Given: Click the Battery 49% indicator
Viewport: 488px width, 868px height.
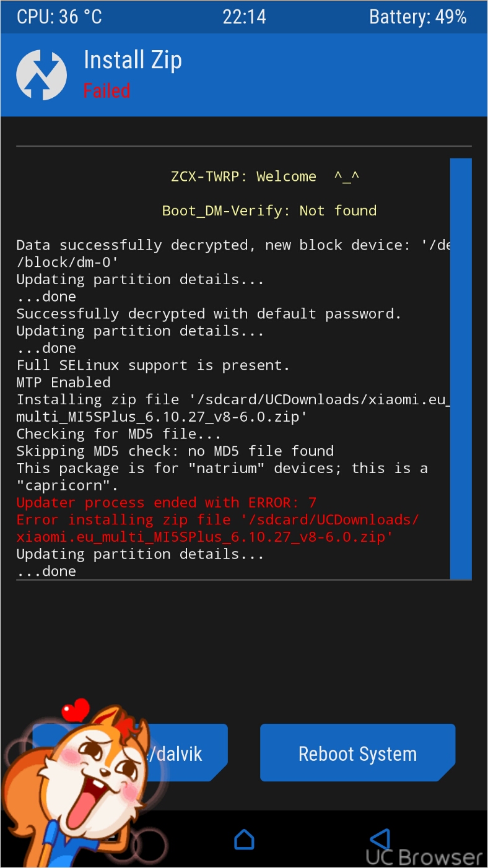Looking at the screenshot, I should click(418, 17).
